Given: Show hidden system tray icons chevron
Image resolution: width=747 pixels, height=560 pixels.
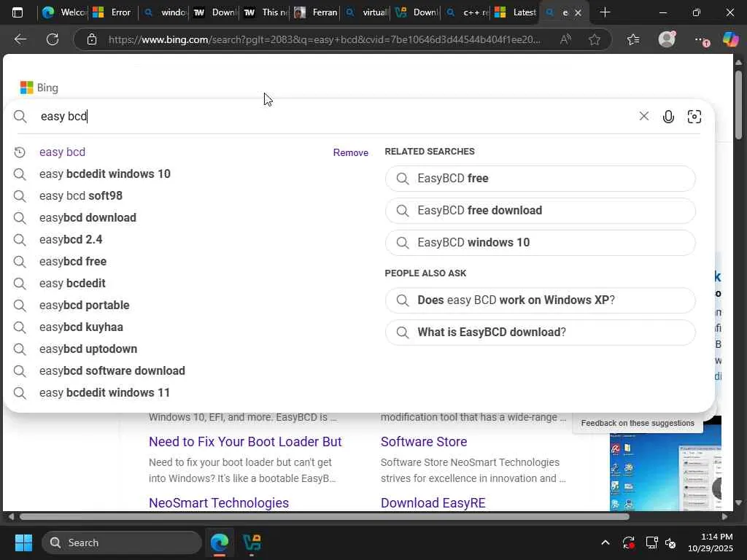Looking at the screenshot, I should click(x=605, y=542).
